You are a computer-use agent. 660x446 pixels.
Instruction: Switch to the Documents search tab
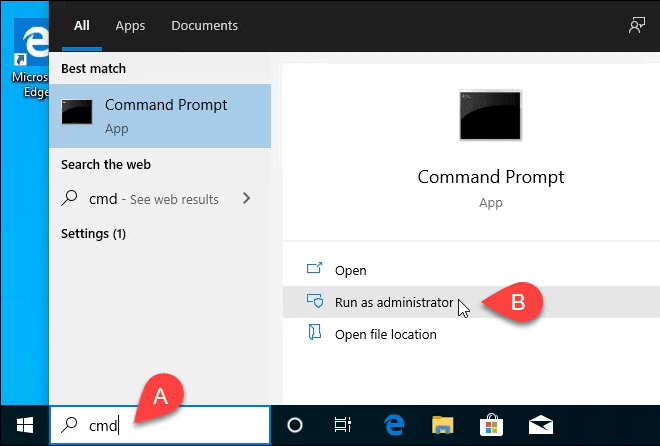point(204,25)
